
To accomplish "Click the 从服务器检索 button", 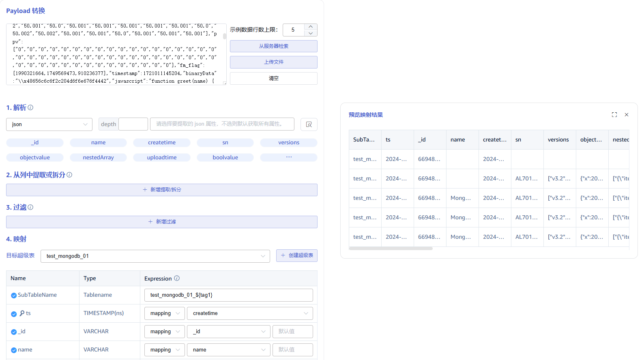I will point(273,46).
